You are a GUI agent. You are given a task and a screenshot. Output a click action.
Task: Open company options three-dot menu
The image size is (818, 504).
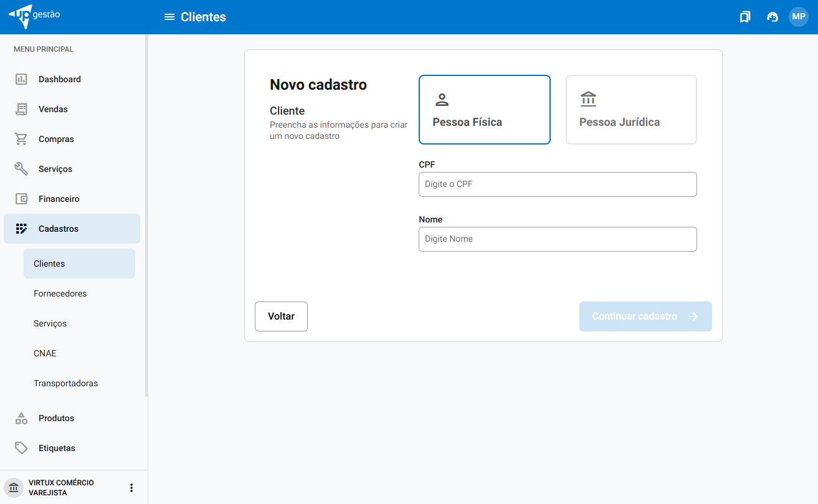point(131,488)
